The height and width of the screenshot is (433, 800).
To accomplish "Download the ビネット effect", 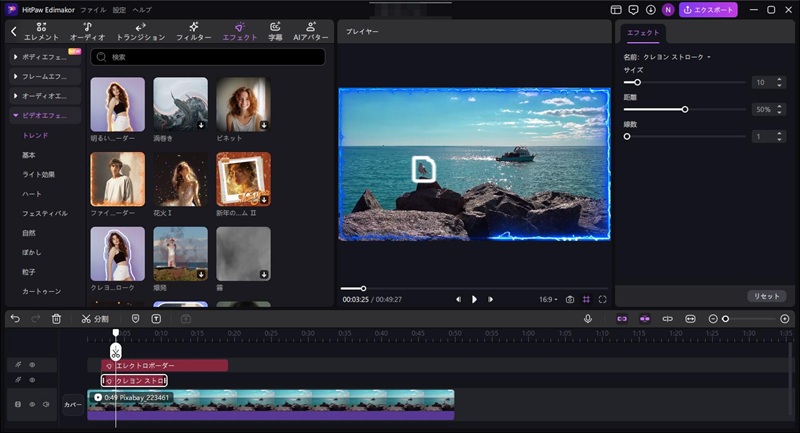I will 264,125.
